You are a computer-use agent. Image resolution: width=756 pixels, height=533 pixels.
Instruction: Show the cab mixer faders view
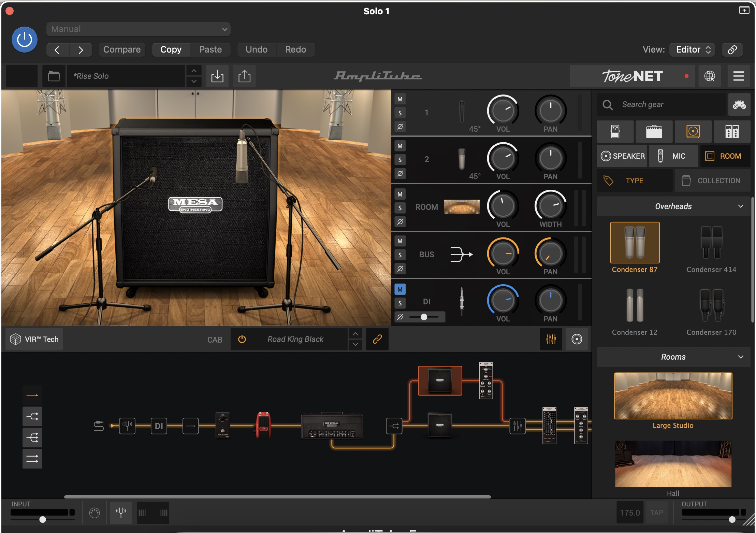(x=551, y=339)
